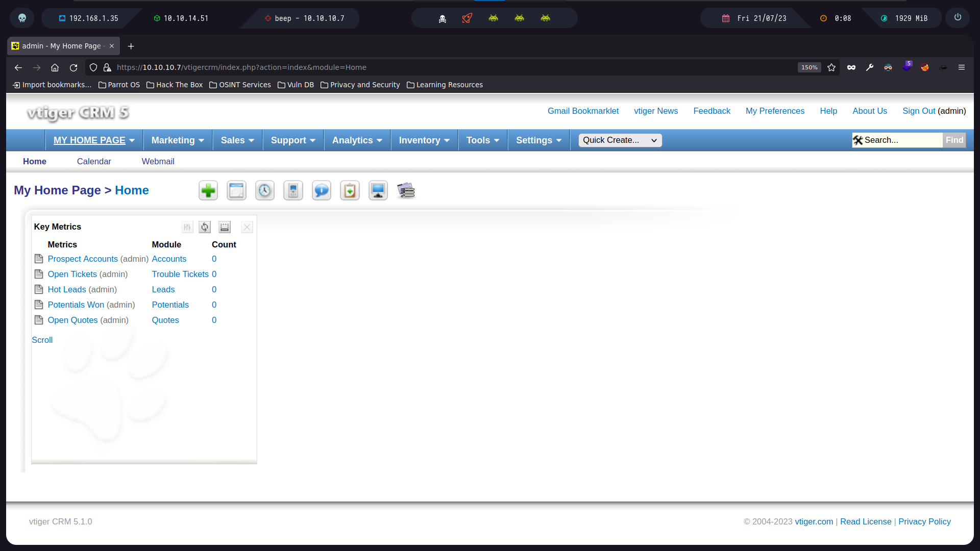Click the 150% zoom level indicator
This screenshot has height=551, width=980.
pos(809,67)
